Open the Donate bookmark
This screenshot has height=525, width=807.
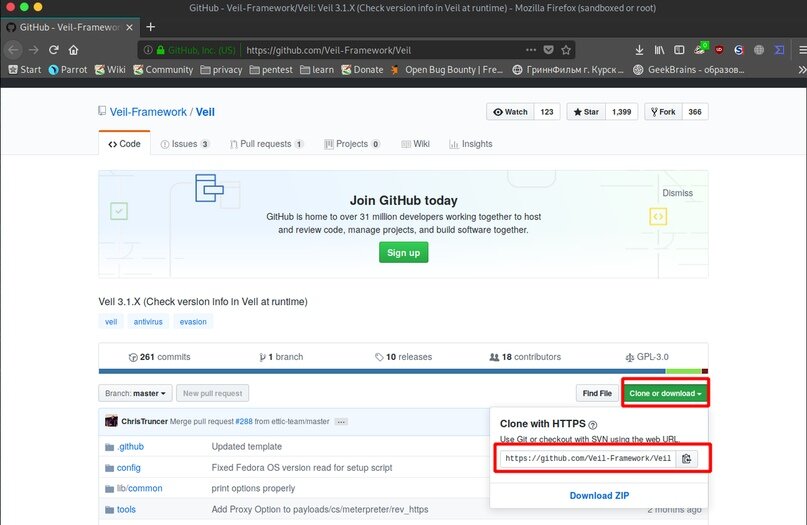pos(362,69)
